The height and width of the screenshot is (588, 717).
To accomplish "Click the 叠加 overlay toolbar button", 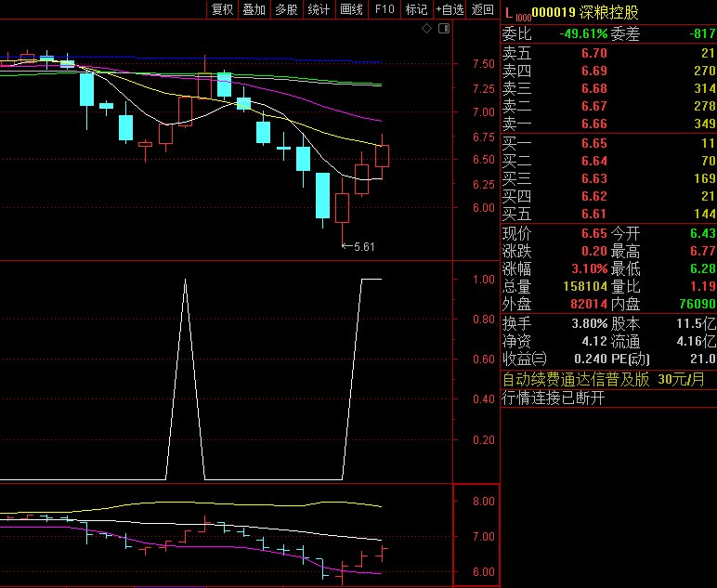I will coord(254,9).
